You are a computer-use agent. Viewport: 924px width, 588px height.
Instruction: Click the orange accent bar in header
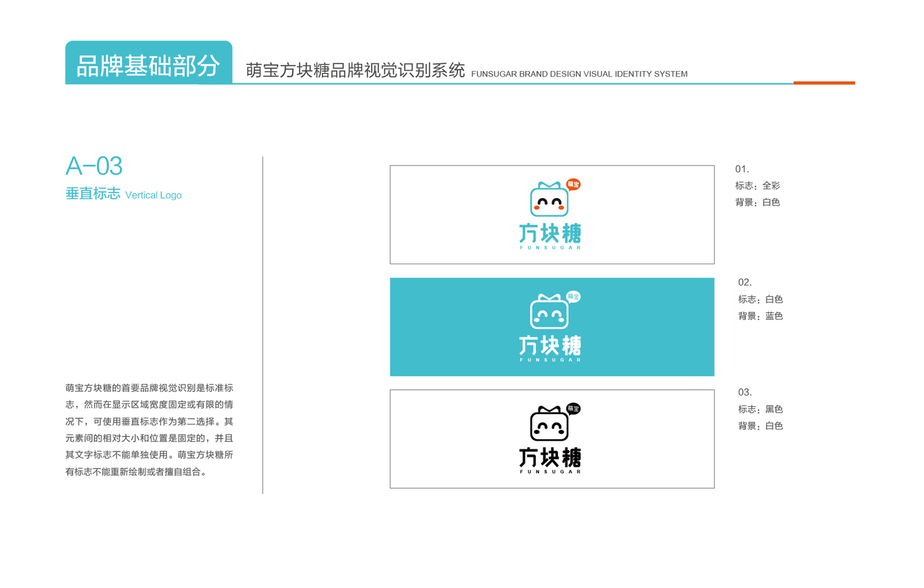824,83
